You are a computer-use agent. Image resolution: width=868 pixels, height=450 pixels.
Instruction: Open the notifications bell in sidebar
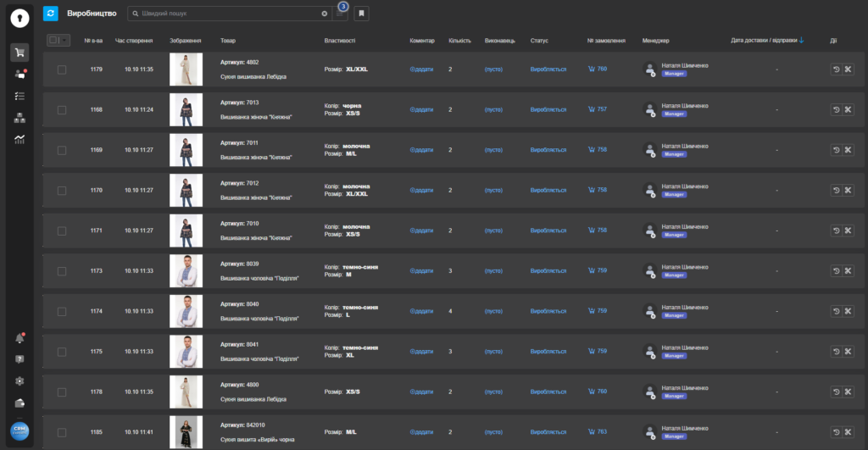pos(19,338)
